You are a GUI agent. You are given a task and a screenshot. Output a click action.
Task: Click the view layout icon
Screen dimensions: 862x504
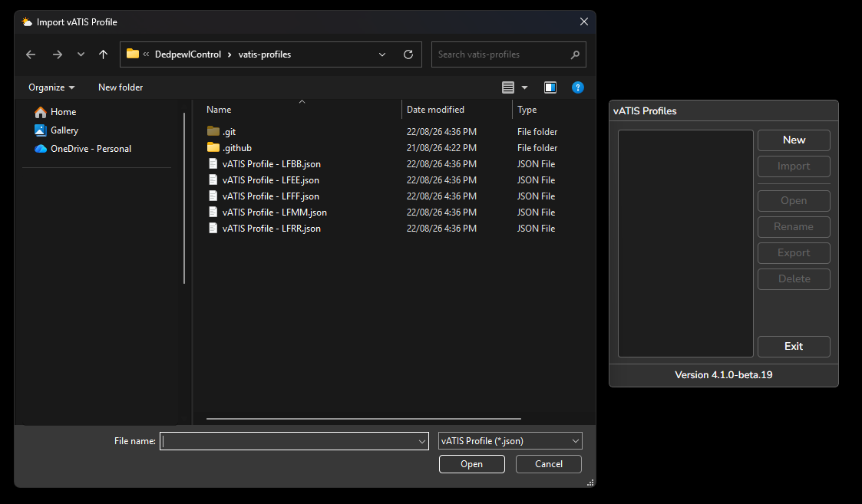point(508,87)
